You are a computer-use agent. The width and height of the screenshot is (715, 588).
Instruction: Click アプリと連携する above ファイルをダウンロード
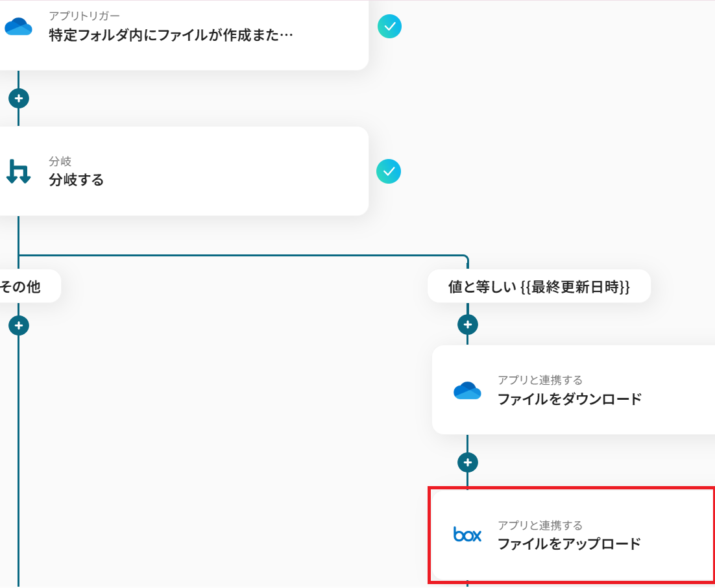pos(540,380)
